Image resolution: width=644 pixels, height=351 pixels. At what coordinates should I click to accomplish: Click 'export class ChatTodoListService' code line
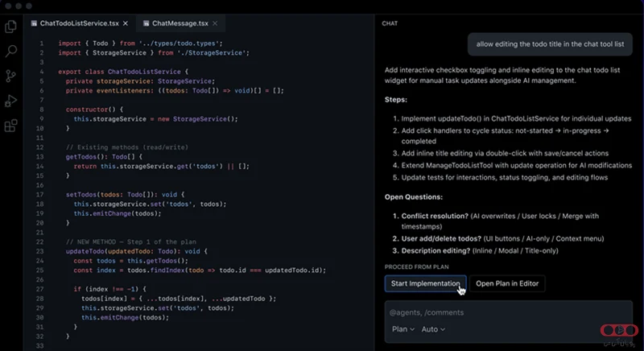tap(123, 72)
